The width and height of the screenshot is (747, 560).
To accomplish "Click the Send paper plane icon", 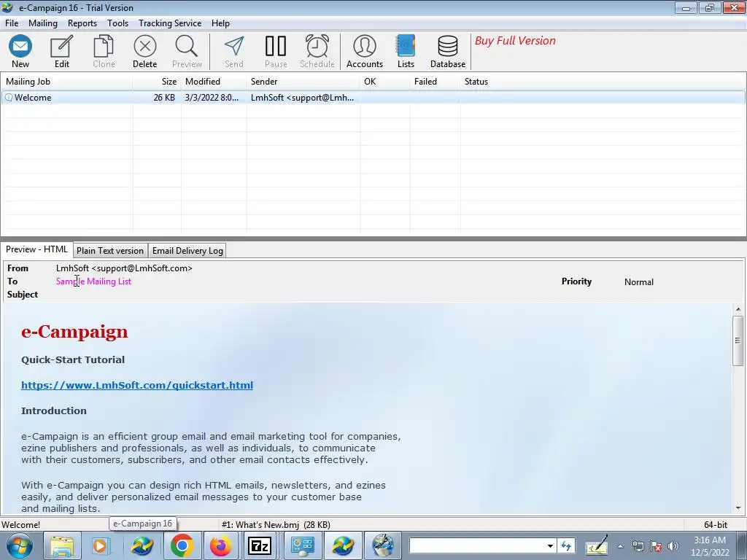I will [234, 52].
